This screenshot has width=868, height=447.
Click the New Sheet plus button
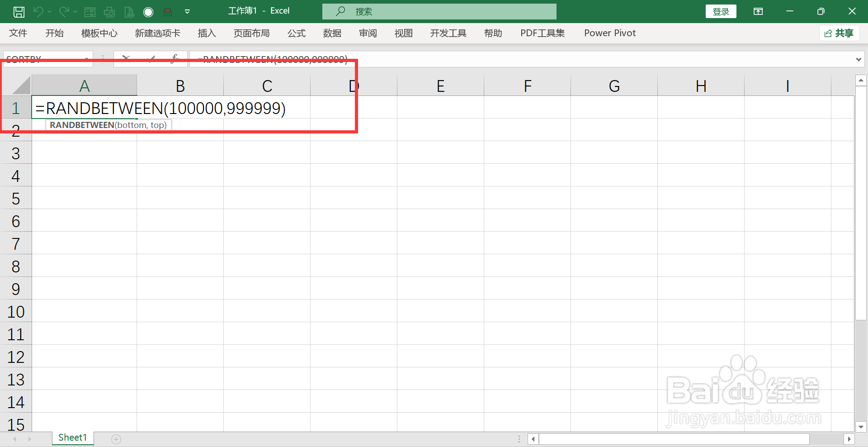coord(116,438)
